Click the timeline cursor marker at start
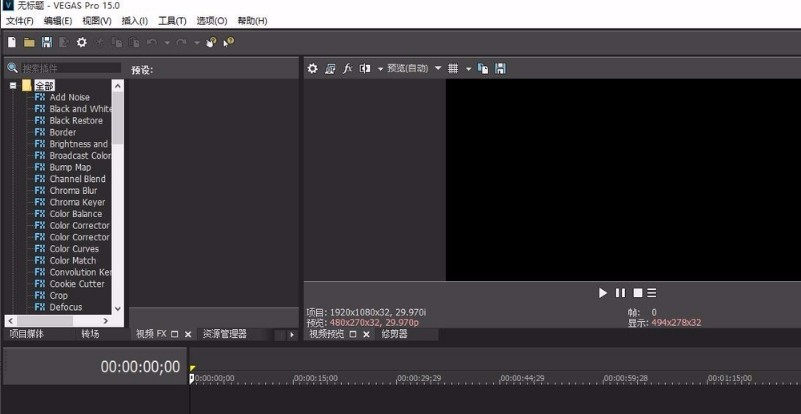The image size is (801, 414). pyautogui.click(x=192, y=379)
